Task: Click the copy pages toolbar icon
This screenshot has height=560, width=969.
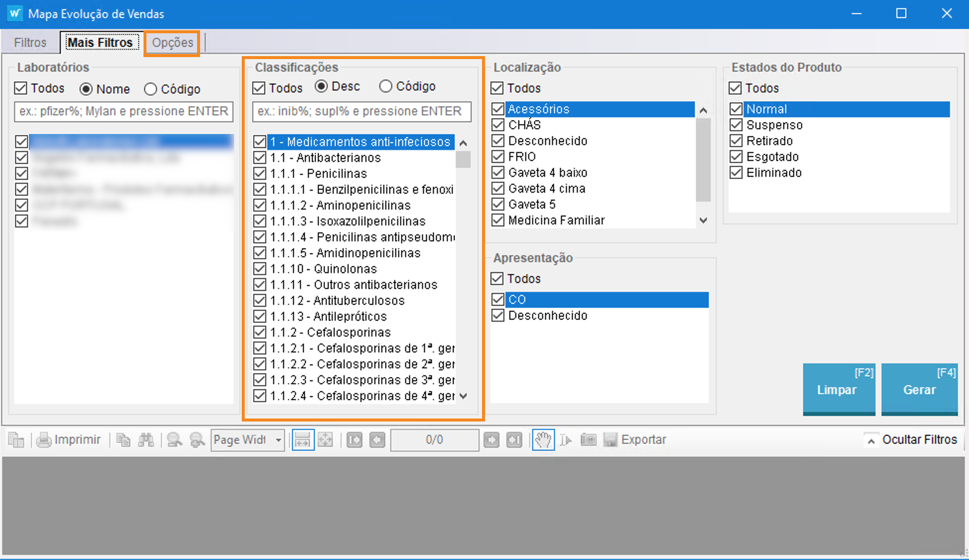Action: click(x=123, y=440)
